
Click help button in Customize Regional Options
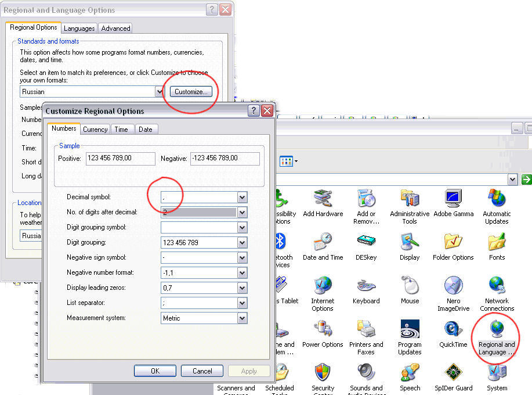coord(254,111)
